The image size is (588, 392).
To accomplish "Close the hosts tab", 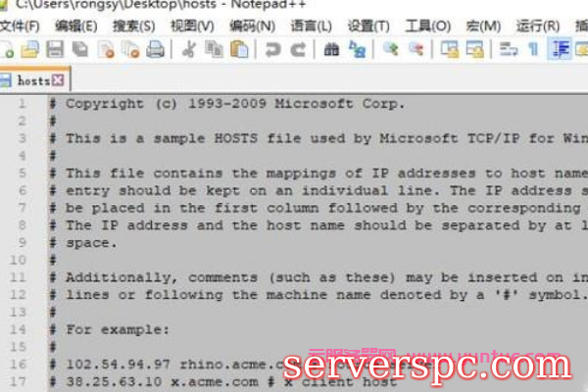I will tap(58, 80).
